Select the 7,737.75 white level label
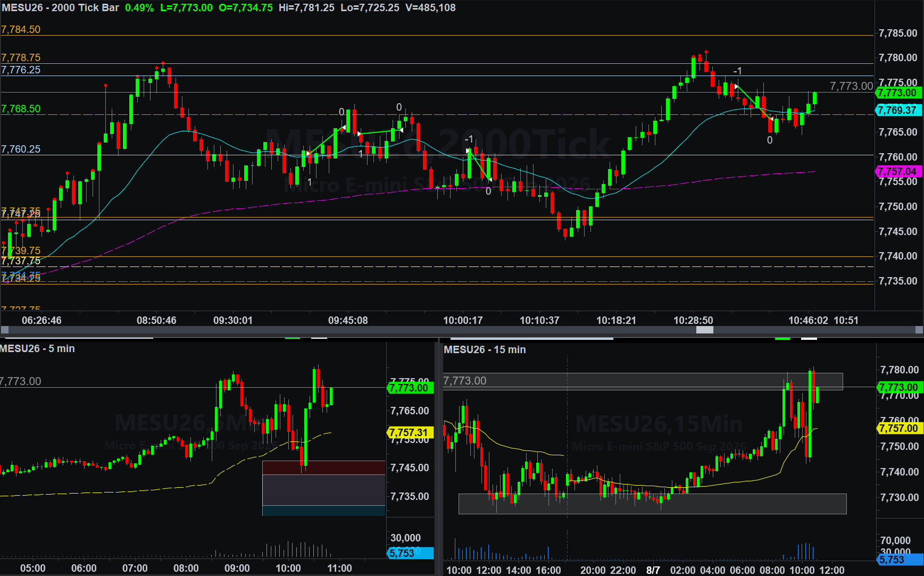The width and height of the screenshot is (924, 576). point(21,261)
